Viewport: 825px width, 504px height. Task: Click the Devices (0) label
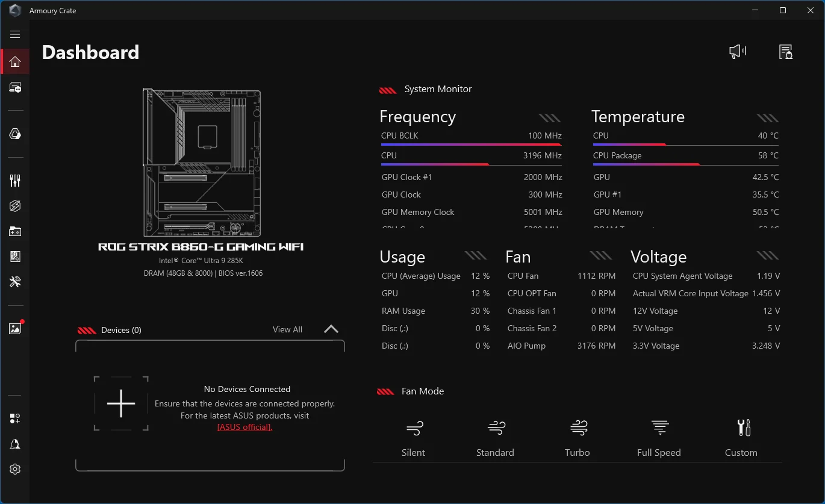pos(121,330)
